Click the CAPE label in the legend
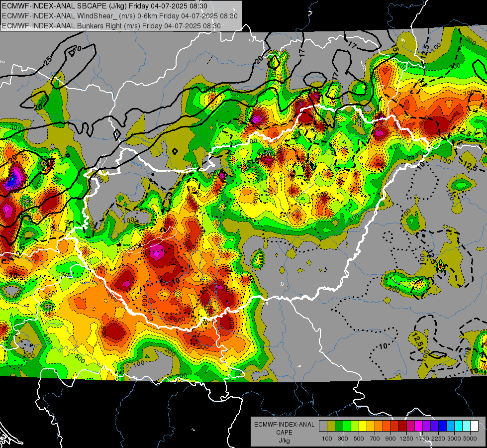 coord(284,433)
